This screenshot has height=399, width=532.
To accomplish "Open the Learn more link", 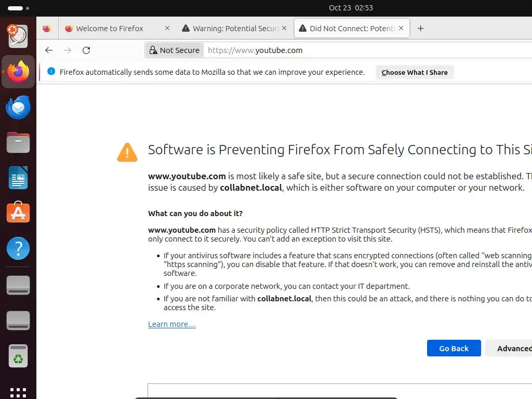I will click(x=172, y=324).
